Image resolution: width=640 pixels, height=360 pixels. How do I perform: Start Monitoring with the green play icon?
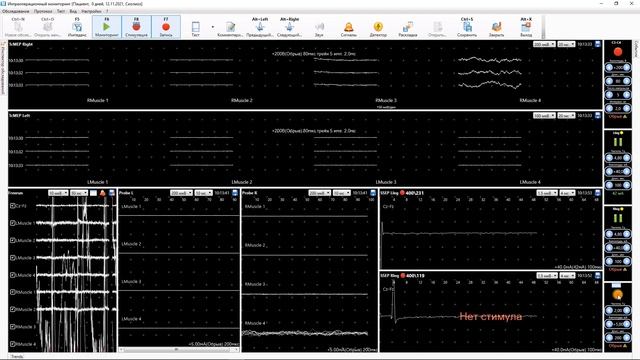(107, 27)
